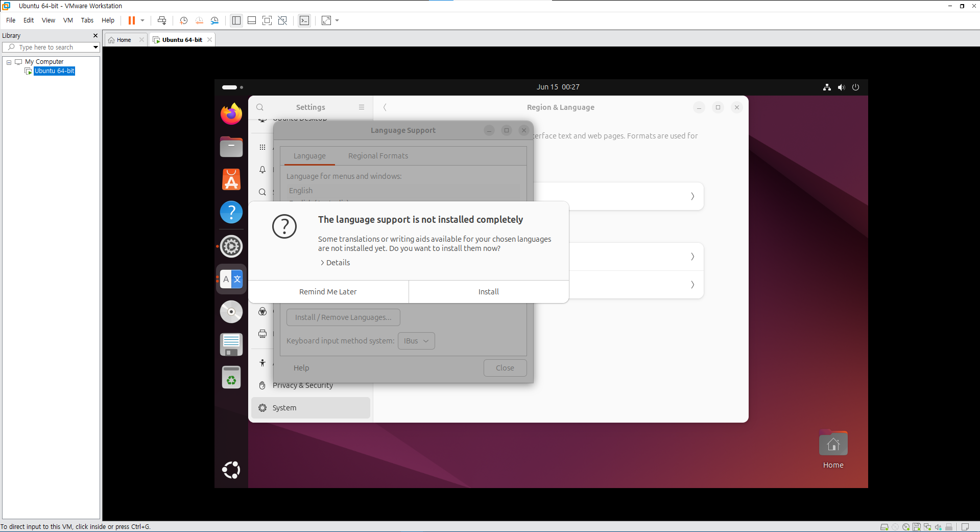Open the VM menu
The image size is (980, 532).
click(68, 20)
